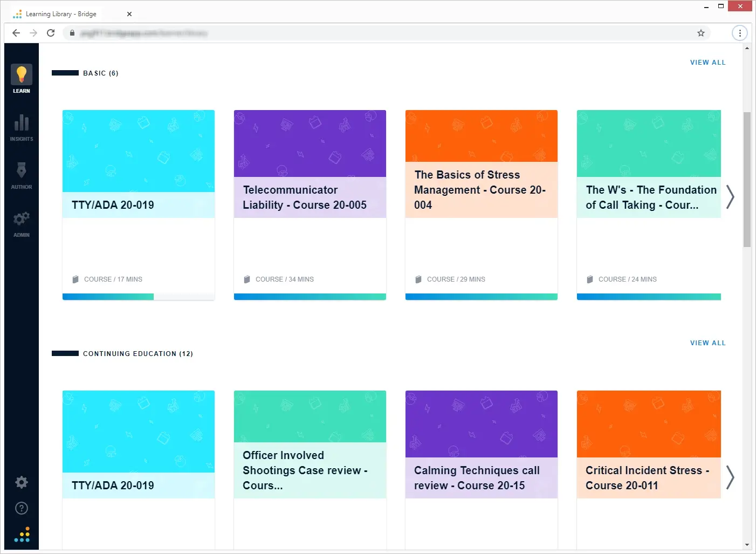
Task: Open the settings gear at sidebar bottom
Action: coord(22,482)
